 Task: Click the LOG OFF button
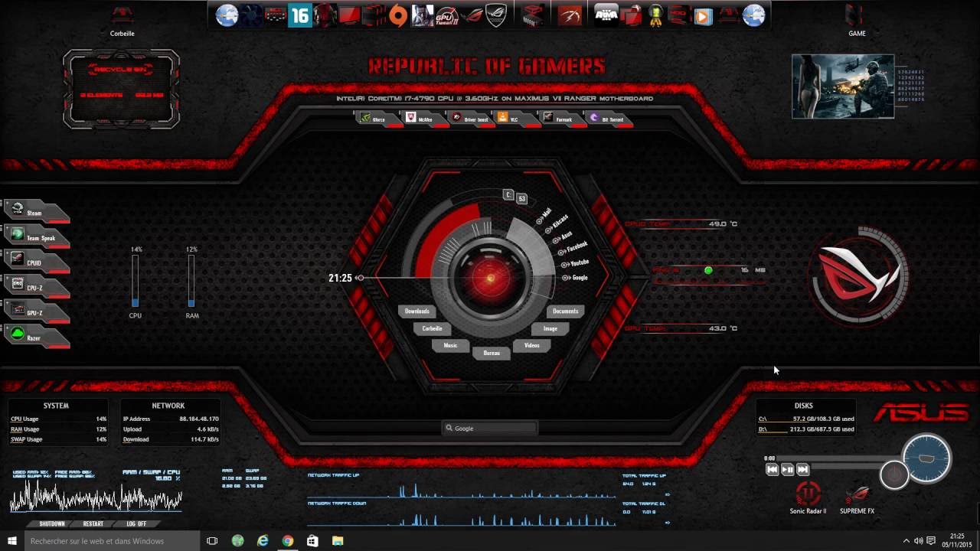point(136,523)
